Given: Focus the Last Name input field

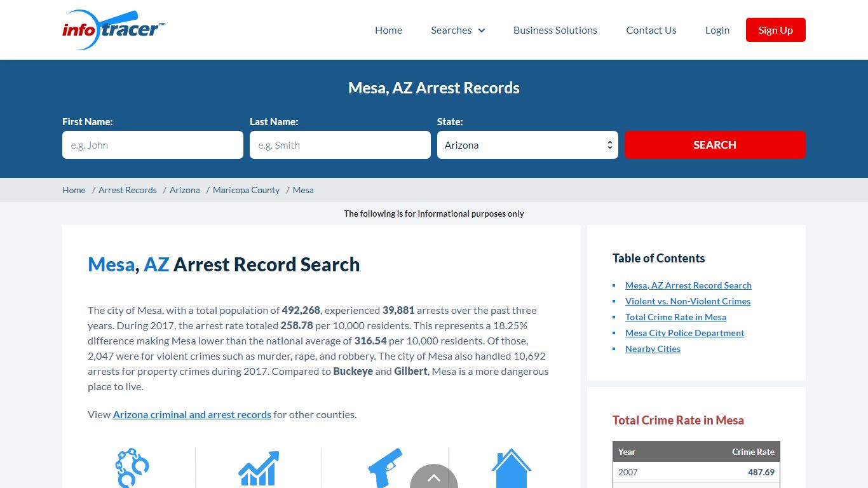Looking at the screenshot, I should coord(340,145).
